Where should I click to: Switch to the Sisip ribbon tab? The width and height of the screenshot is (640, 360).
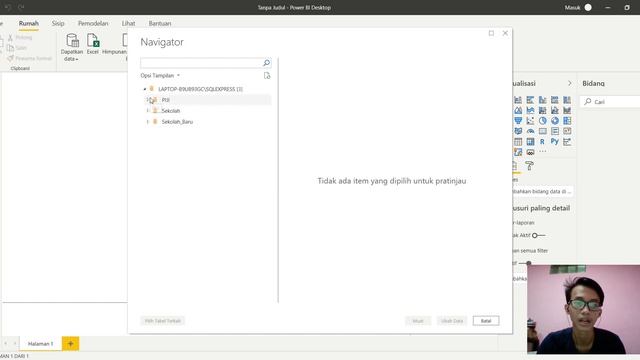point(58,23)
